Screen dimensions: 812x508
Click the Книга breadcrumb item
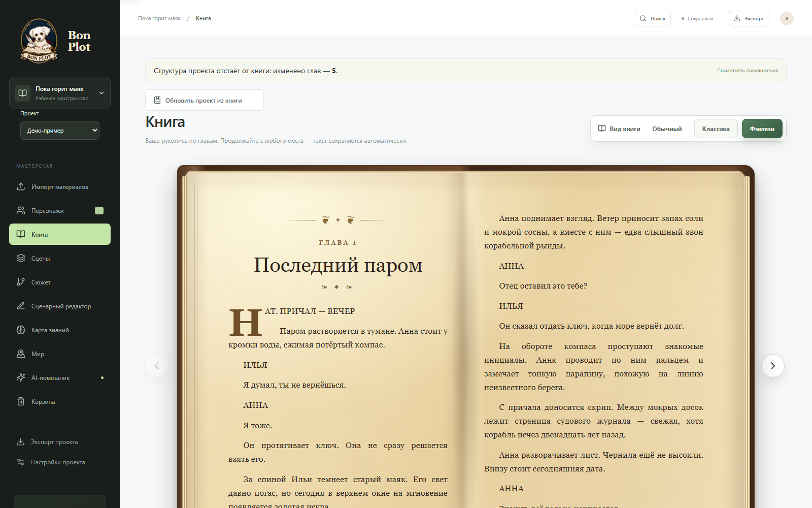tap(204, 18)
